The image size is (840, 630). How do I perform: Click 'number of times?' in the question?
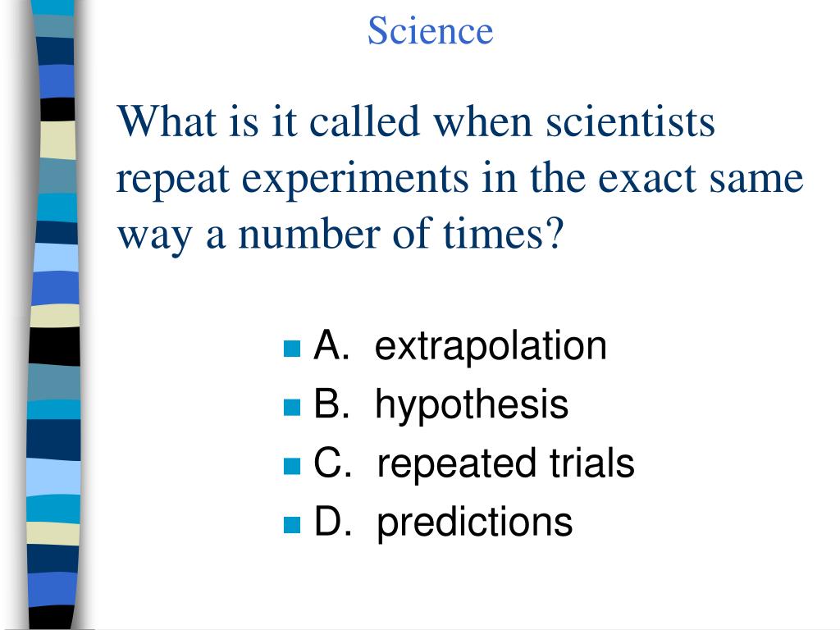click(400, 234)
